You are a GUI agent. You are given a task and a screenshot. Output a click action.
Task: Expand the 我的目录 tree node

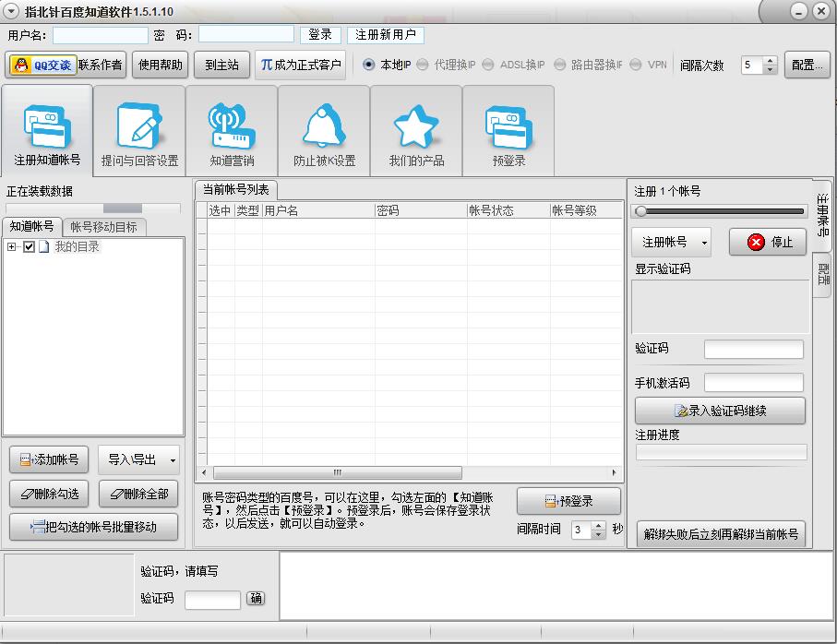coord(11,246)
